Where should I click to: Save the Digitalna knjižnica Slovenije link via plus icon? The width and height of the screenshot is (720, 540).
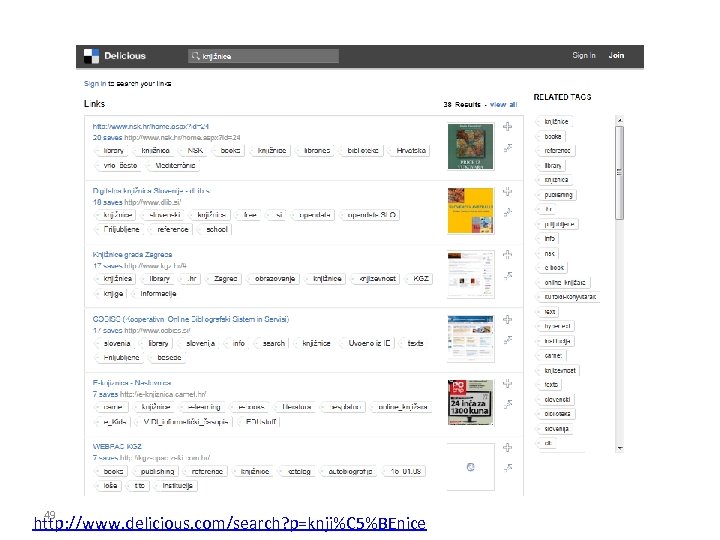(507, 191)
